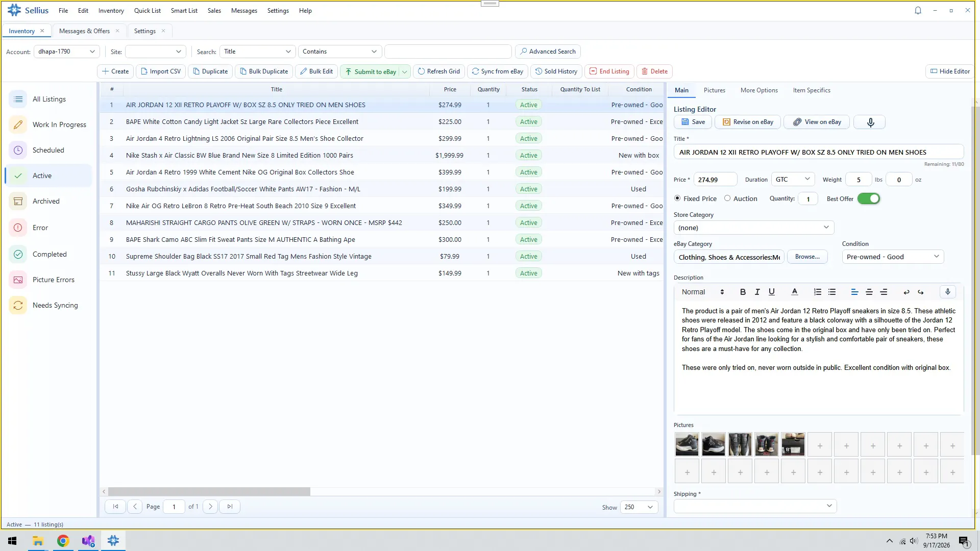This screenshot has width=980, height=551.
Task: Select the Fixed Price radio button
Action: (677, 198)
